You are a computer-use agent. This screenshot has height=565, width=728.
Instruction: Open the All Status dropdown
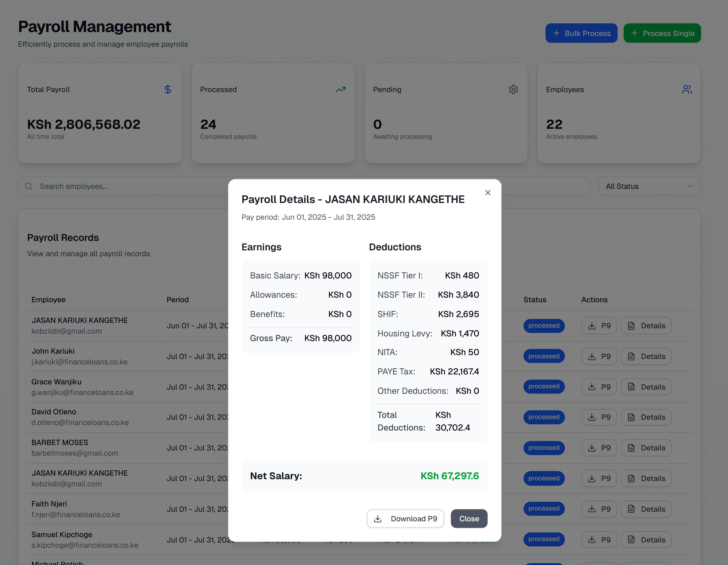tap(650, 186)
